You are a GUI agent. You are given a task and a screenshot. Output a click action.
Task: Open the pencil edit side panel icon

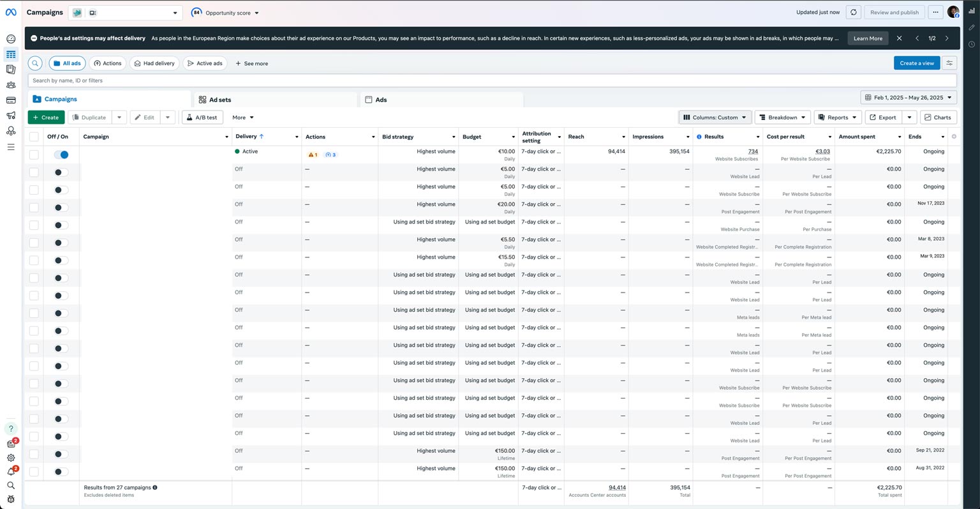coord(972,27)
